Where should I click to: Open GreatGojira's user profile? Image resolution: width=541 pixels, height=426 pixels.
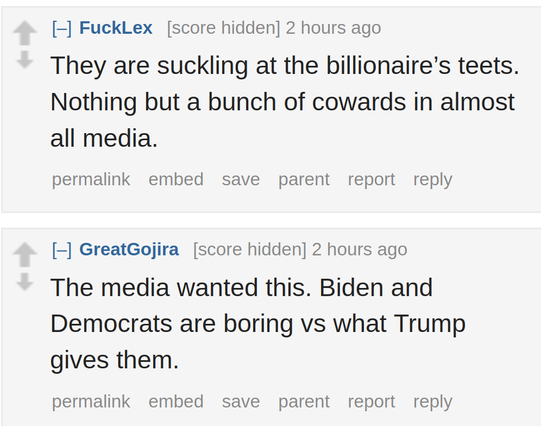[129, 249]
